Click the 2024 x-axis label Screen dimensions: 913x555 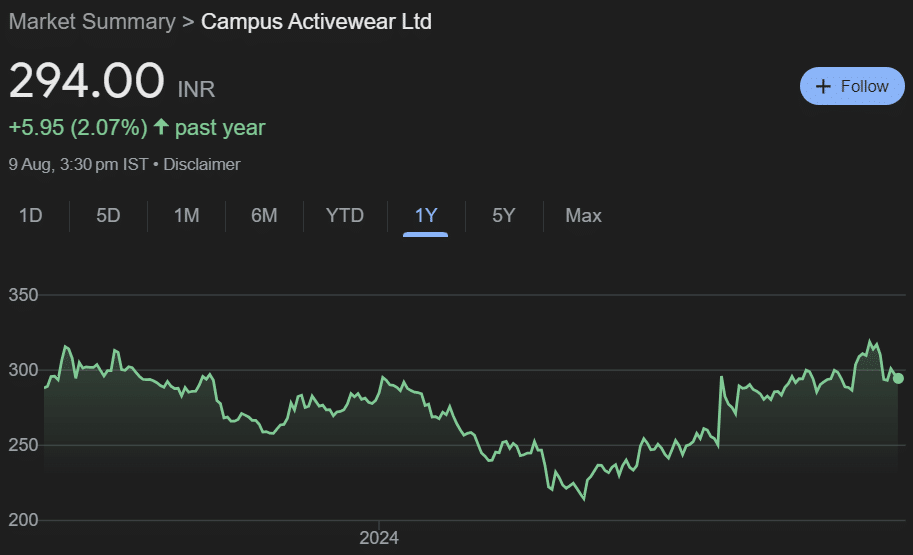click(379, 538)
